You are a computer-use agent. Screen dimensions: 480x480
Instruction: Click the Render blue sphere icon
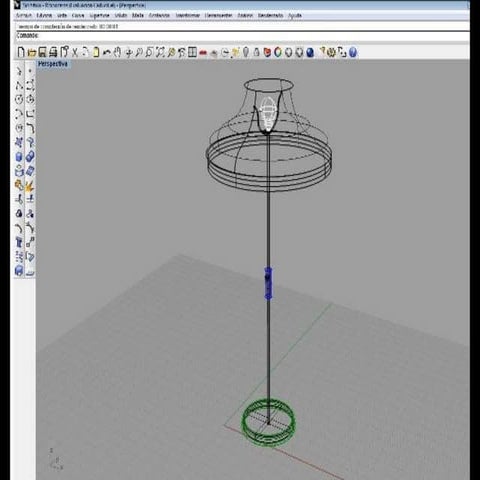(x=310, y=52)
